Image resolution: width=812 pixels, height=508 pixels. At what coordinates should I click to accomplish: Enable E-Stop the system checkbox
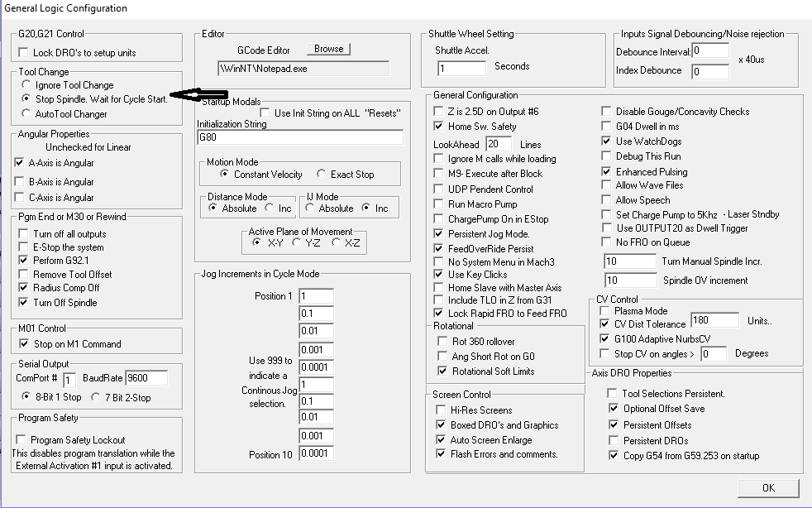click(23, 247)
